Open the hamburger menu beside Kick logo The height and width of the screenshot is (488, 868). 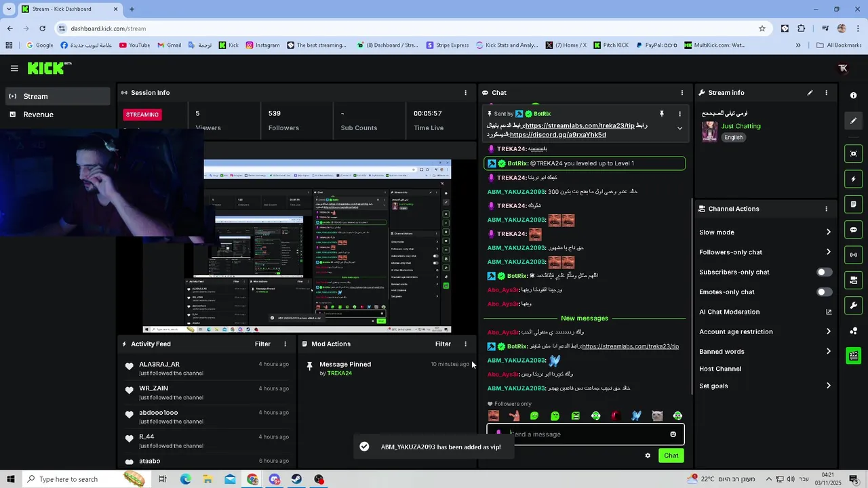pos(14,68)
